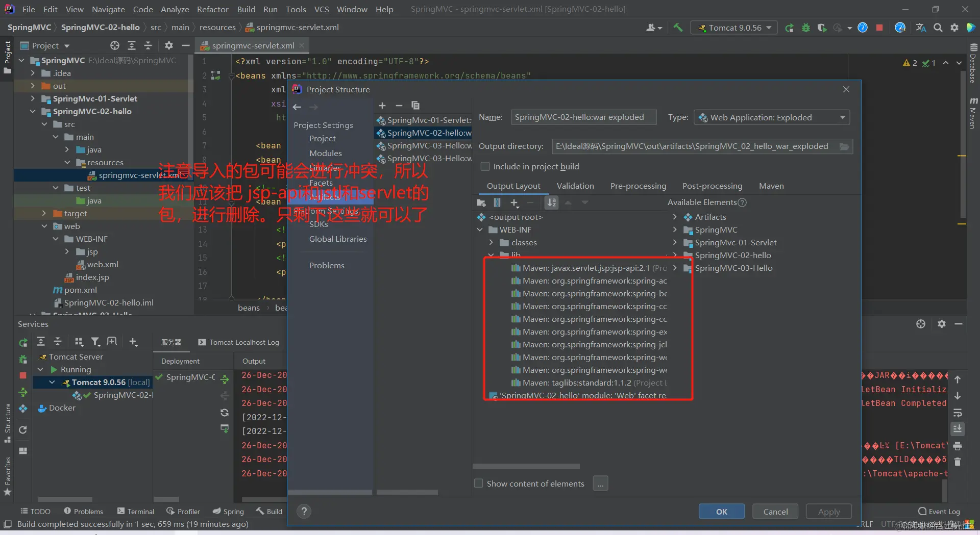The height and width of the screenshot is (535, 980).
Task: Open Project panel options gear
Action: (x=169, y=45)
